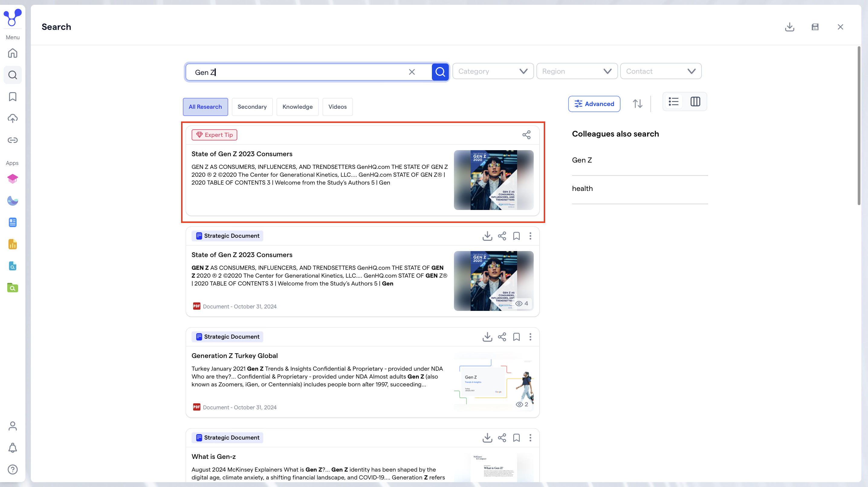868x487 pixels.
Task: Open Expert Tip State of Gen Z title
Action: pos(242,154)
